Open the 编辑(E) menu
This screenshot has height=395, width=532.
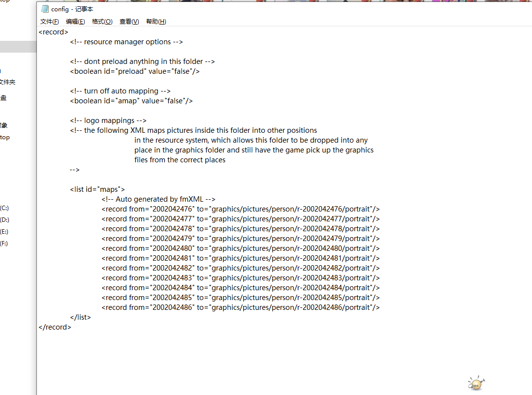coord(75,22)
